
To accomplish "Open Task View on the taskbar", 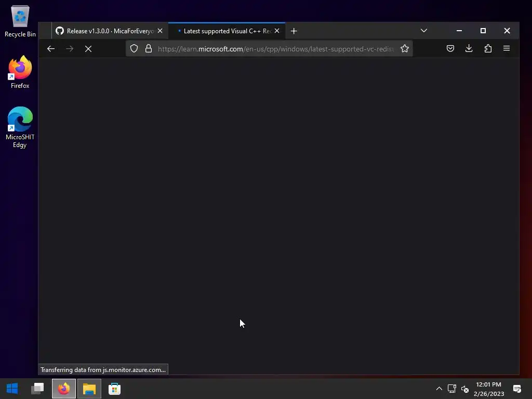I will [x=37, y=389].
